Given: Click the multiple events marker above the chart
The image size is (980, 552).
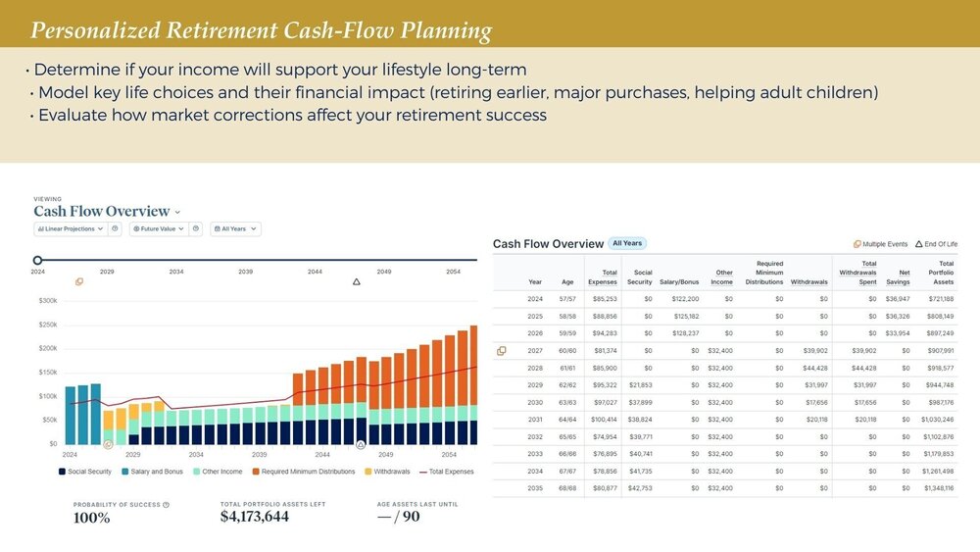Looking at the screenshot, I should coord(79,281).
